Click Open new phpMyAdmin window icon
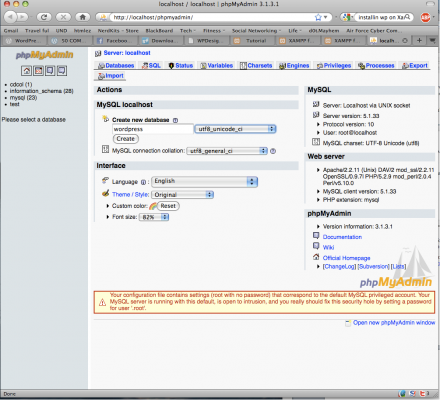The image size is (440, 400). pos(348,323)
